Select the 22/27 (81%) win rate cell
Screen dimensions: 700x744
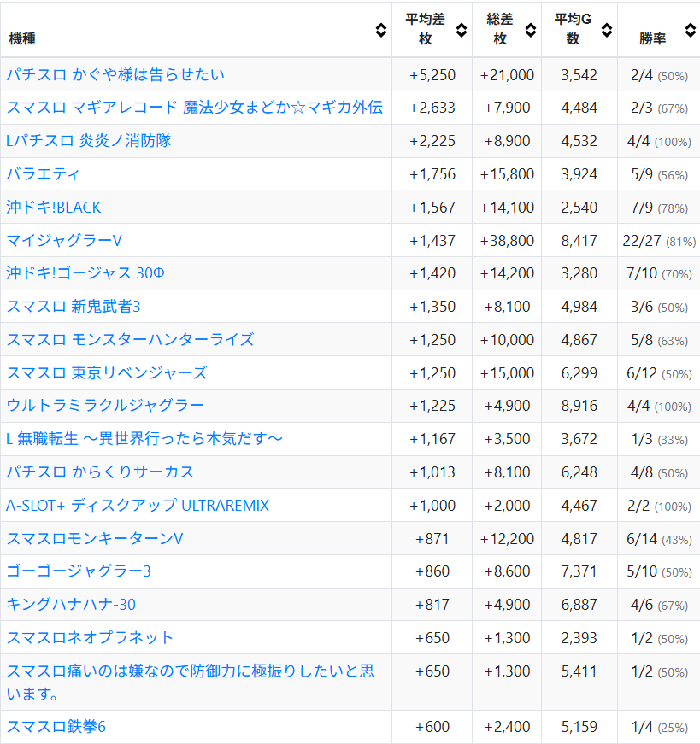659,241
